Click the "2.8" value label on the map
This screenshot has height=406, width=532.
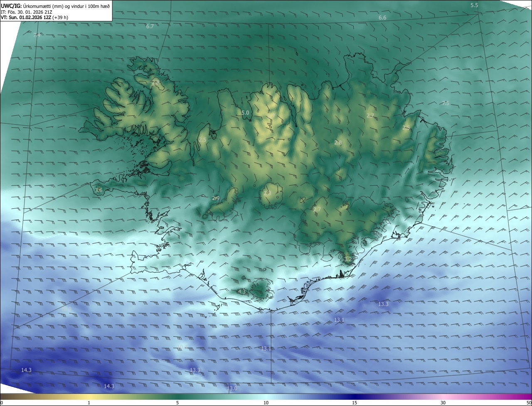[338, 142]
